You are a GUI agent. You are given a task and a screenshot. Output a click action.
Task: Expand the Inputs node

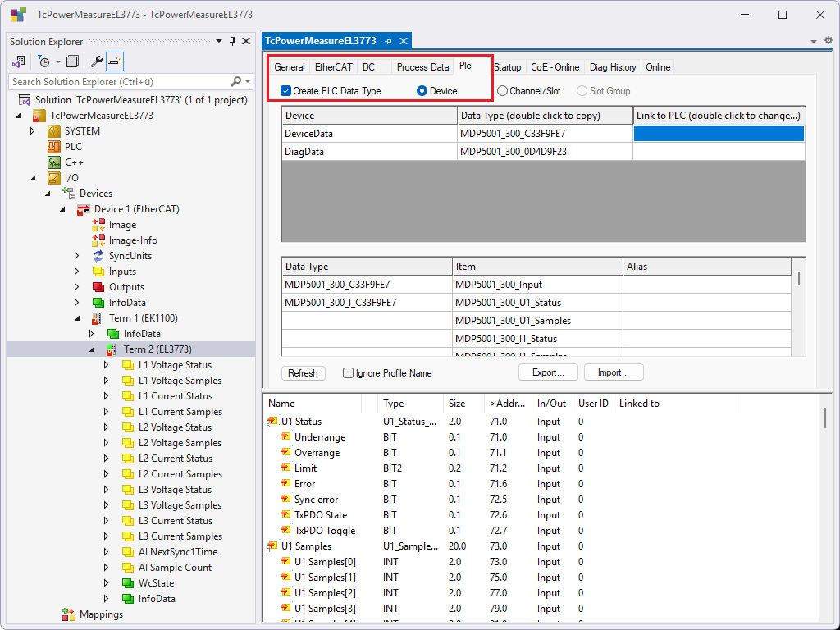click(x=76, y=271)
